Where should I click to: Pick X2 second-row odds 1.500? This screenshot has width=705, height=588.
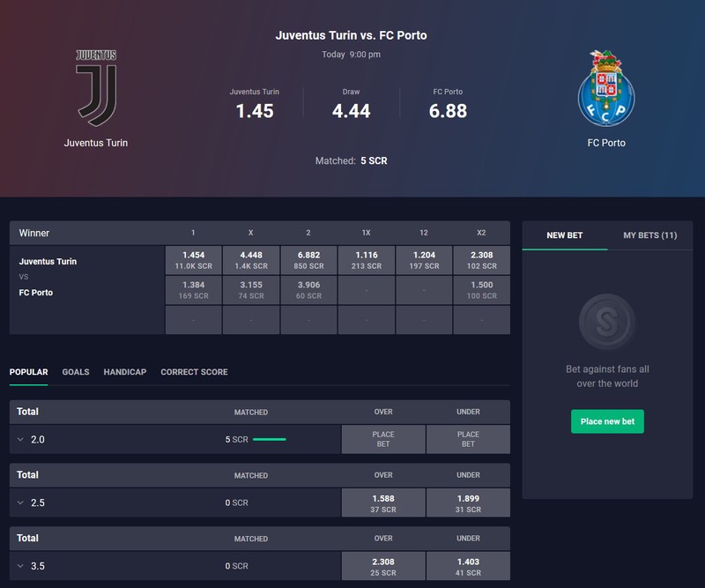(481, 290)
